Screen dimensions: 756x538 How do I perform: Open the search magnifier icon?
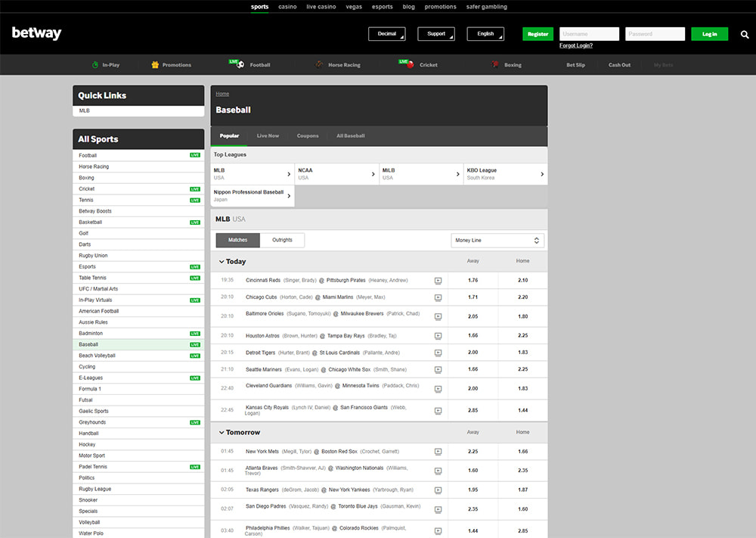(745, 34)
